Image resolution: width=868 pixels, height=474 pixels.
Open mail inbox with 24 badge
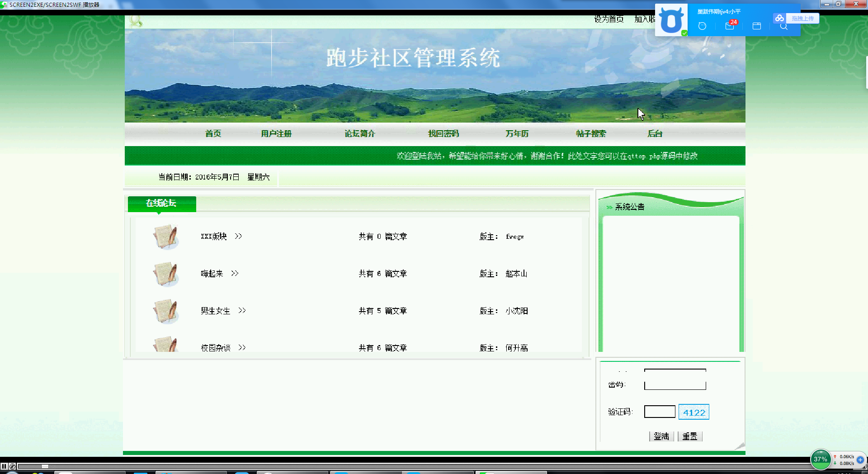[x=730, y=26]
